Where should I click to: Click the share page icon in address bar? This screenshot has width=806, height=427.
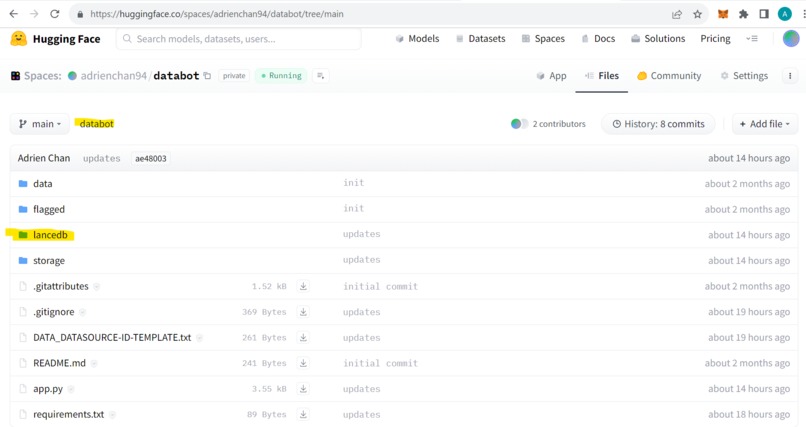pos(677,14)
